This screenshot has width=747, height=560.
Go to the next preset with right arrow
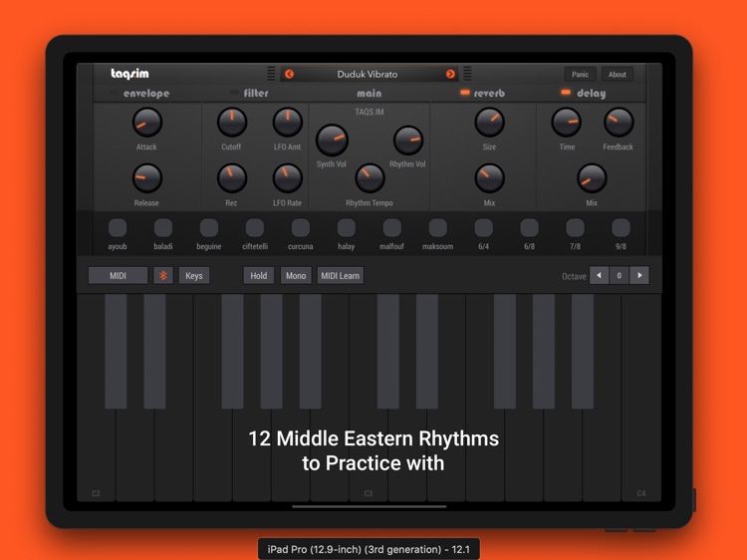pos(450,74)
